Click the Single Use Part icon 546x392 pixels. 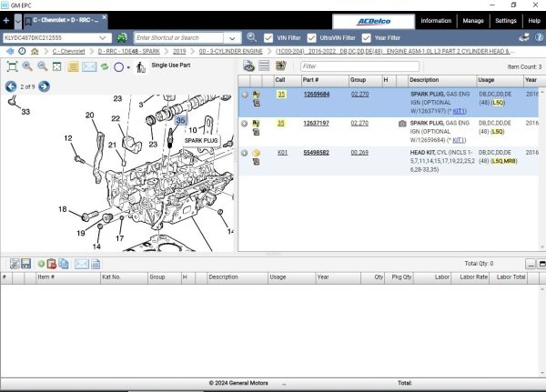tap(141, 66)
